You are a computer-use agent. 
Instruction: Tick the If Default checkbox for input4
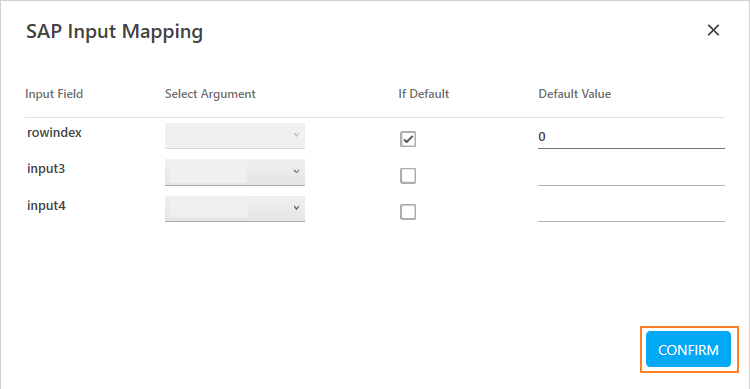click(408, 212)
